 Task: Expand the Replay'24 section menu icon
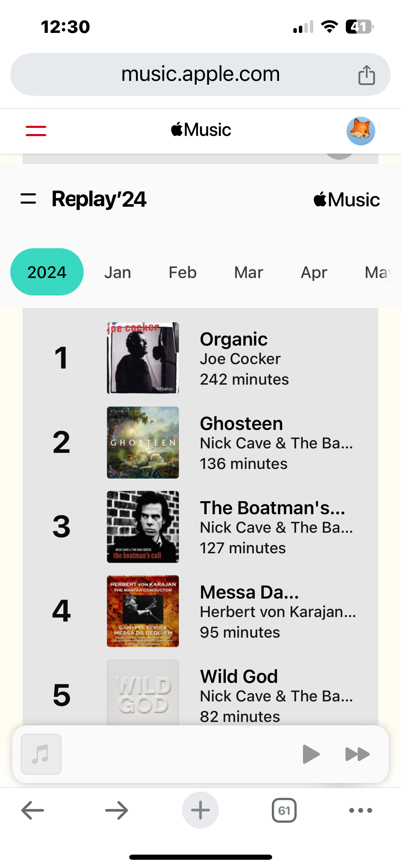click(x=28, y=199)
